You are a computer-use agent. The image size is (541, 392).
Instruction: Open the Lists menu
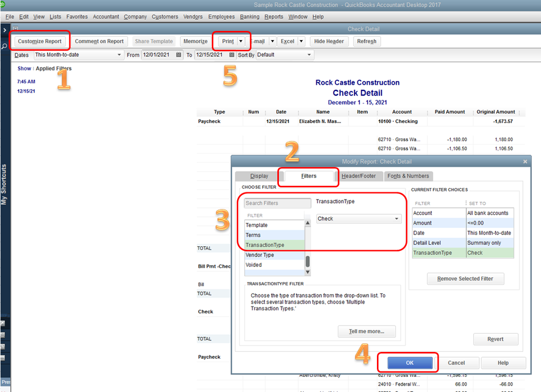[55, 17]
